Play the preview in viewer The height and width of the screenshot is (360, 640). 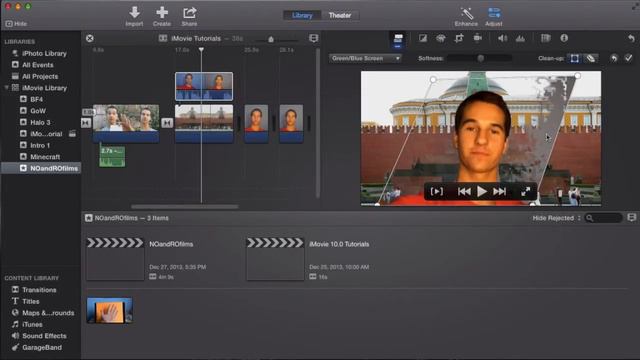pyautogui.click(x=482, y=191)
